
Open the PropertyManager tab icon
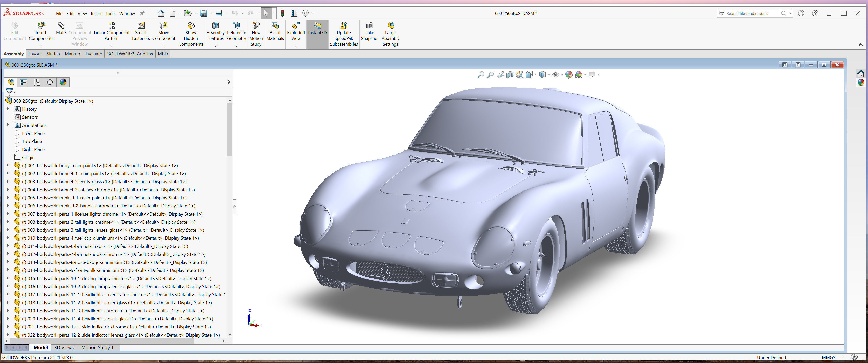[23, 82]
